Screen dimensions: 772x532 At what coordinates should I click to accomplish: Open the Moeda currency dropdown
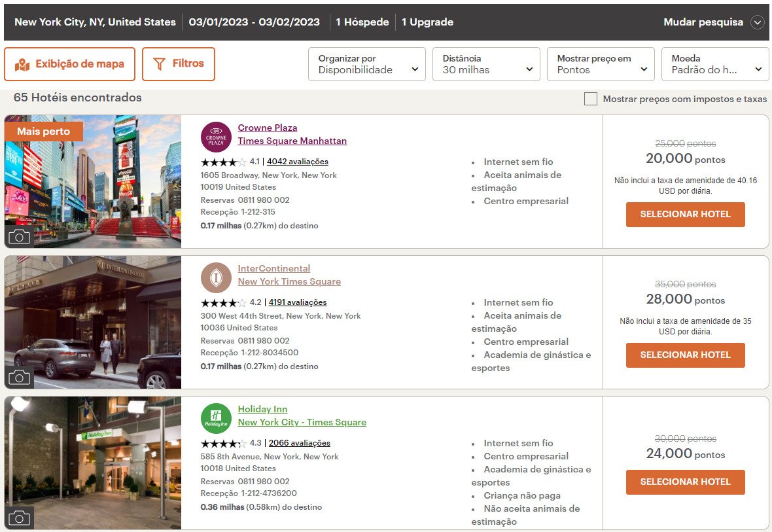[x=715, y=64]
